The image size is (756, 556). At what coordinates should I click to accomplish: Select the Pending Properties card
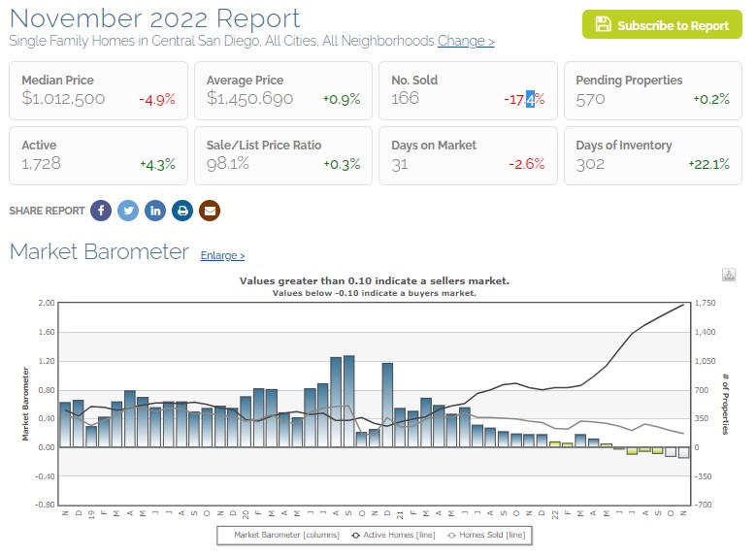(652, 90)
